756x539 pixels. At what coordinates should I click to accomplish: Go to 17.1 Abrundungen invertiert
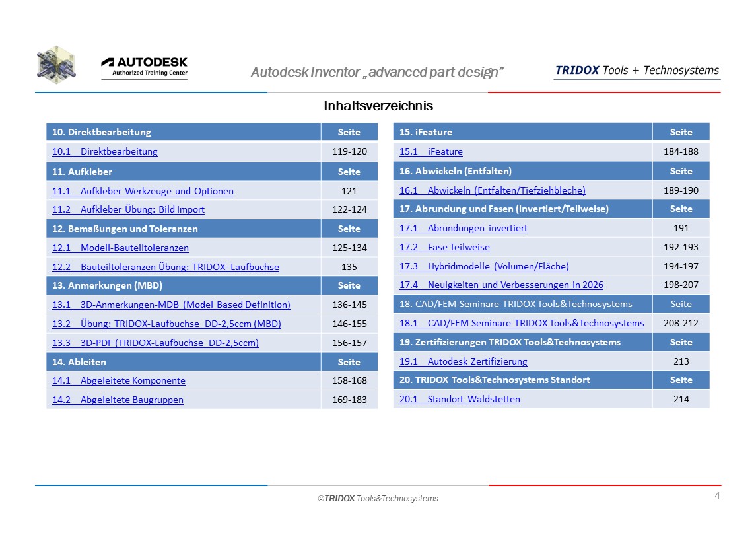(463, 228)
